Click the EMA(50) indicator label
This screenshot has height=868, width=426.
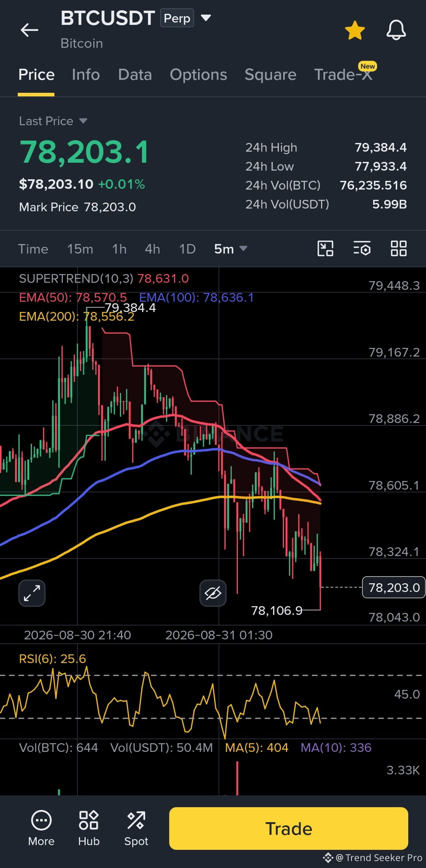point(73,297)
